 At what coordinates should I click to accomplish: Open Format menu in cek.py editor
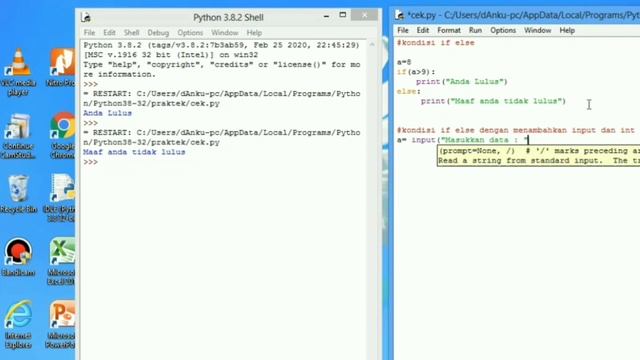[449, 31]
